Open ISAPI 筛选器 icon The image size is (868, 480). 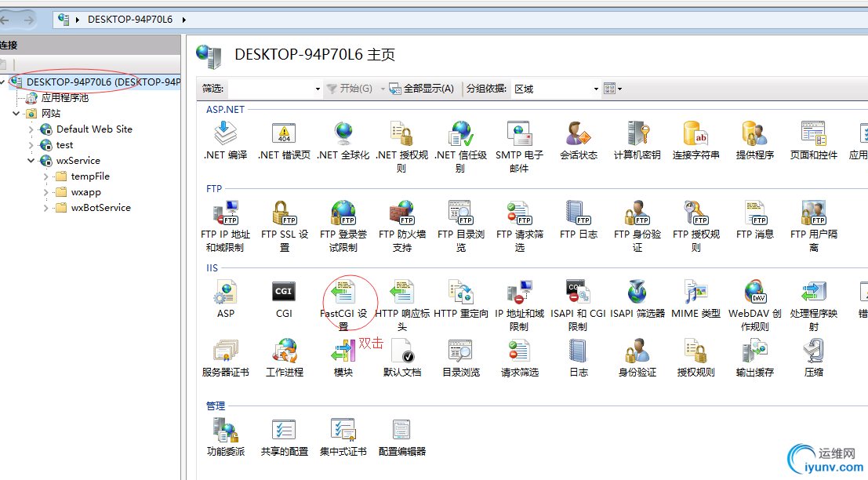637,292
